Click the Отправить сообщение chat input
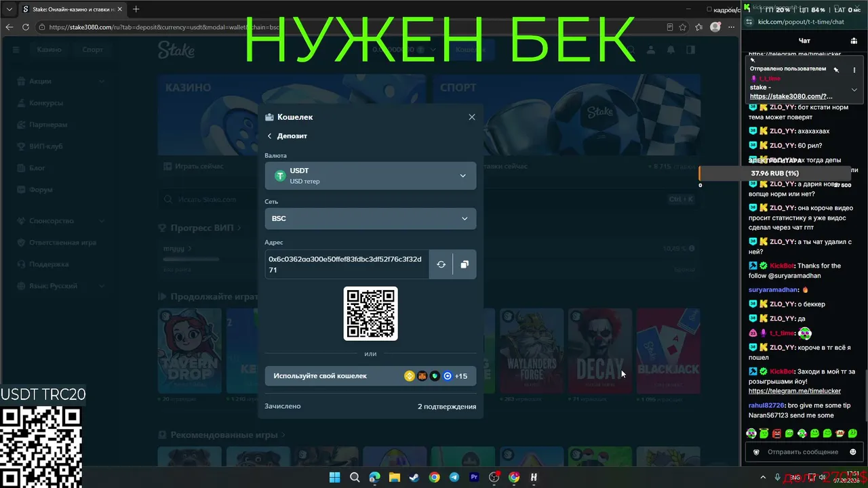 pyautogui.click(x=803, y=452)
